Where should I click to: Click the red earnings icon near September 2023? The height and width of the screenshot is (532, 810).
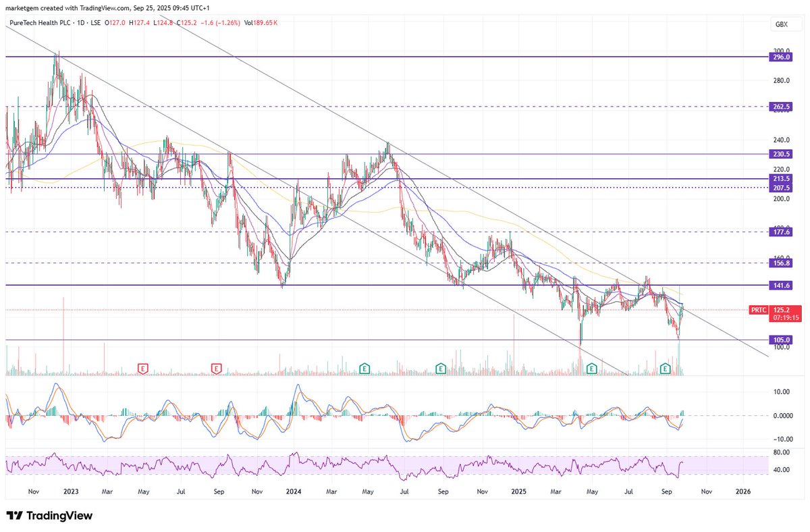[216, 368]
